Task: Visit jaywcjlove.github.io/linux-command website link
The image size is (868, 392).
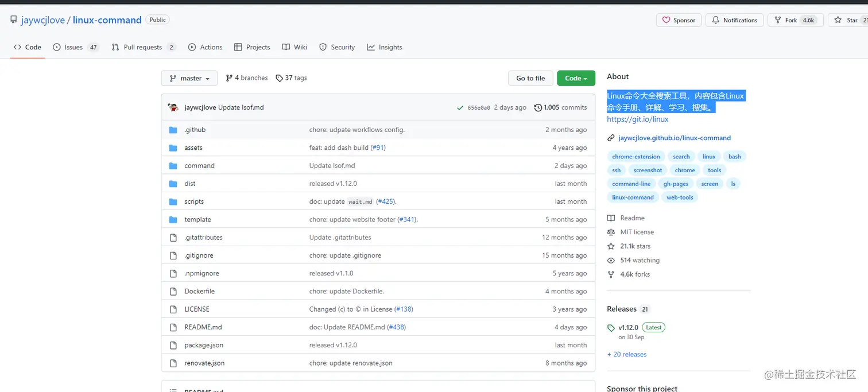Action: 675,138
